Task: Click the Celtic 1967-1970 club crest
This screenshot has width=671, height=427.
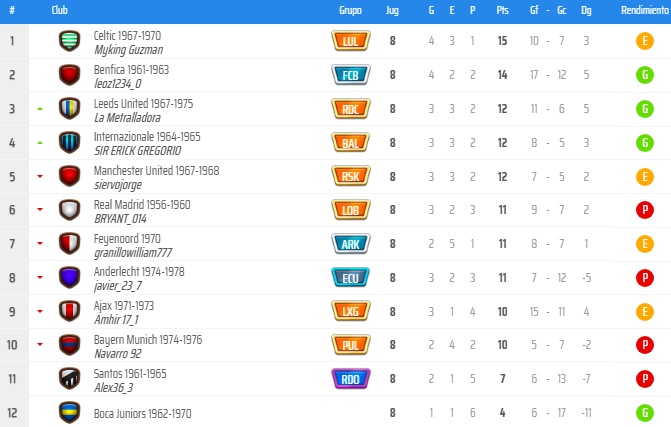Action: (x=69, y=41)
